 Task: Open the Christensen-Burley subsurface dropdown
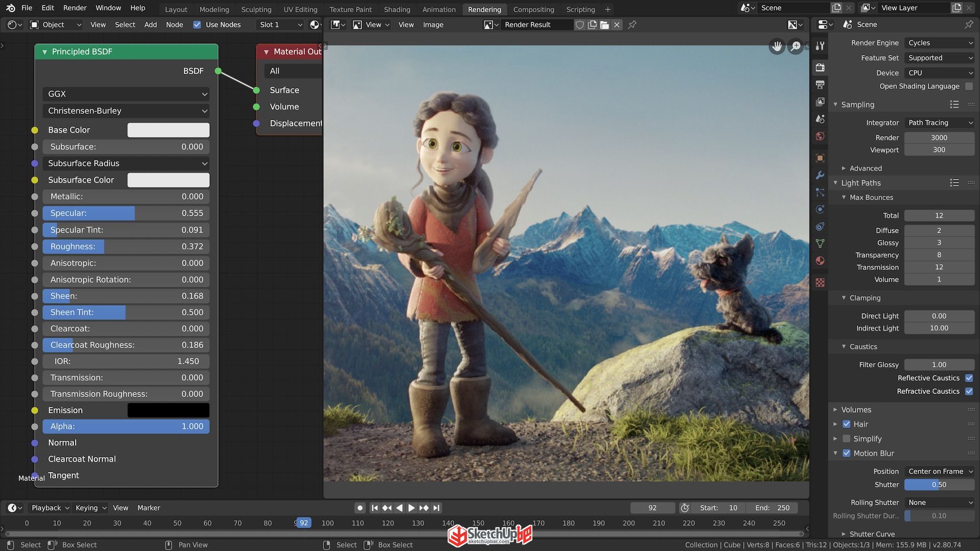coord(126,111)
